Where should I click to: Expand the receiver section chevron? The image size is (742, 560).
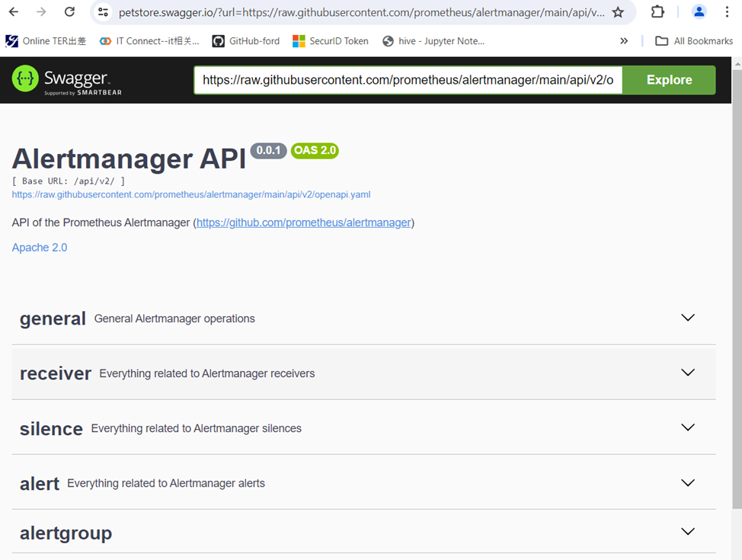[687, 373]
